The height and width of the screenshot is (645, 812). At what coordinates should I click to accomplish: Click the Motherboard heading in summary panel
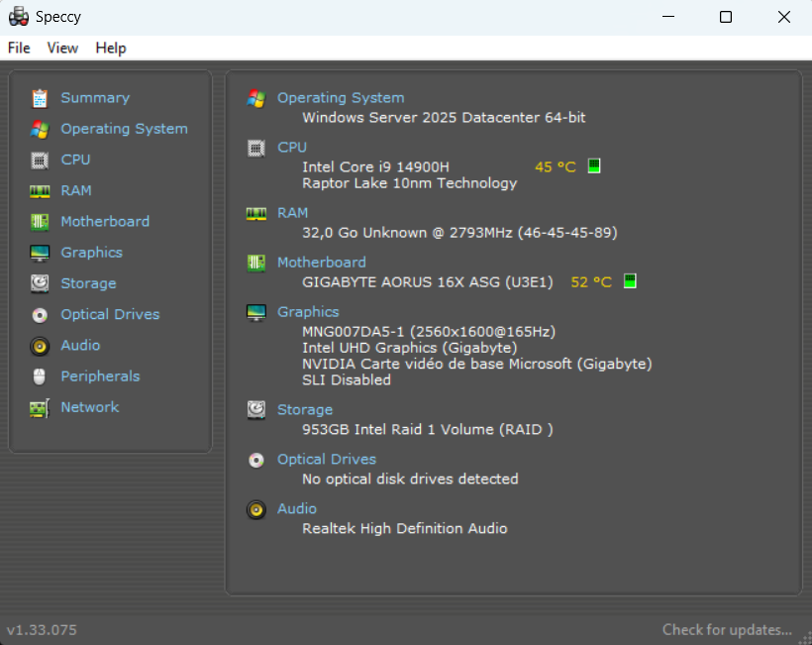[x=321, y=263]
